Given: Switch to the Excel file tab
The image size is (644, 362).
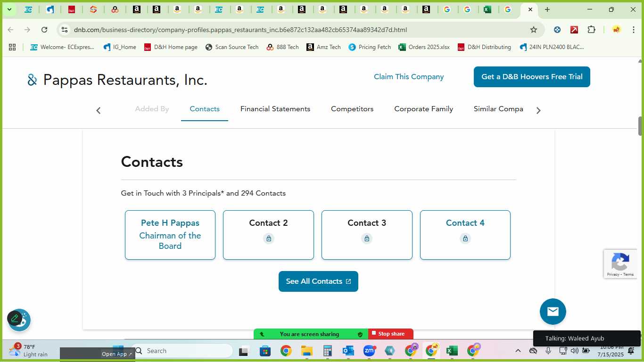Looking at the screenshot, I should (x=487, y=9).
